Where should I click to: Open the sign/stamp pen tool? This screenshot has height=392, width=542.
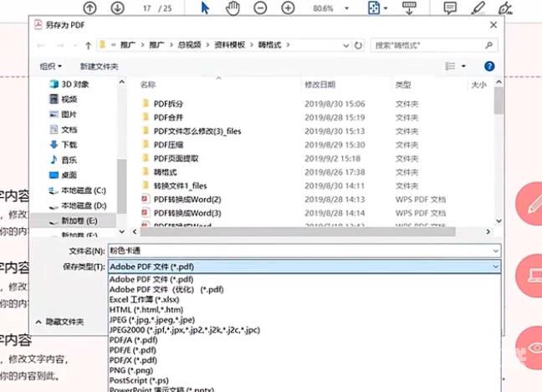[x=505, y=8]
